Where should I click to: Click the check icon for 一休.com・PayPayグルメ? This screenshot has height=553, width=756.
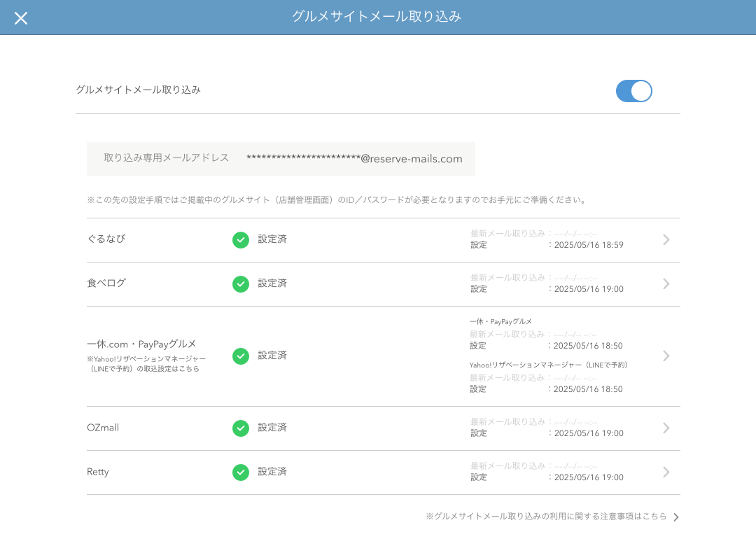pyautogui.click(x=241, y=356)
